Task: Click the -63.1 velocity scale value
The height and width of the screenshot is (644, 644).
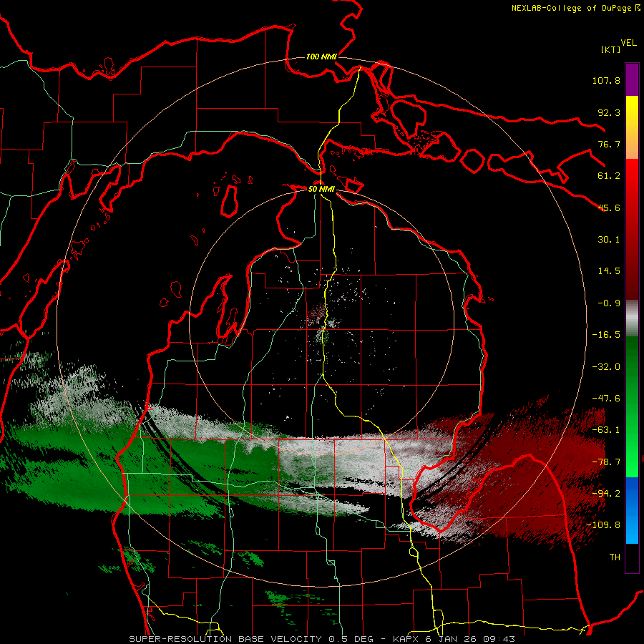Action: coord(606,430)
